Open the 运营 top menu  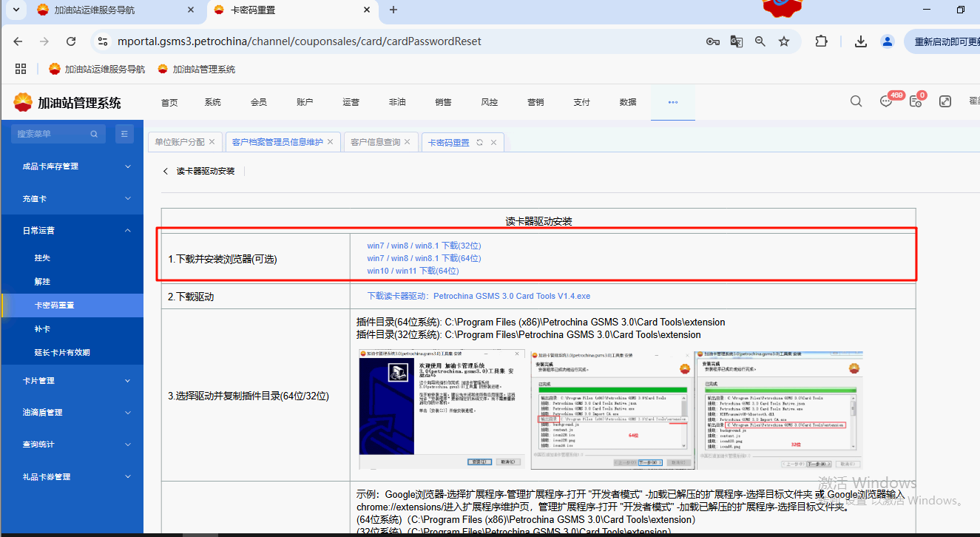(x=351, y=102)
